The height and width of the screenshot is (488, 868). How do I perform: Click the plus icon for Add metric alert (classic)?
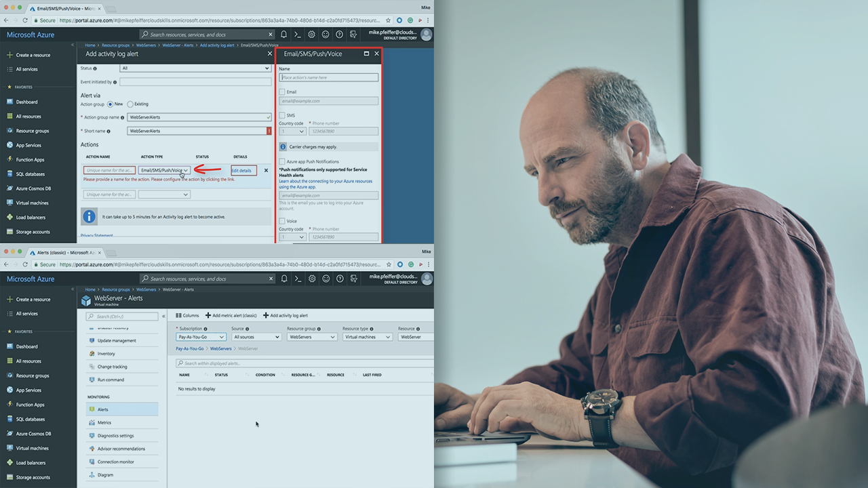208,315
